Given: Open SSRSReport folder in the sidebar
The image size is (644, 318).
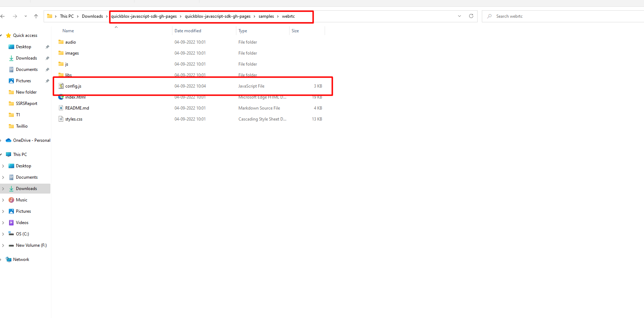Looking at the screenshot, I should point(27,104).
